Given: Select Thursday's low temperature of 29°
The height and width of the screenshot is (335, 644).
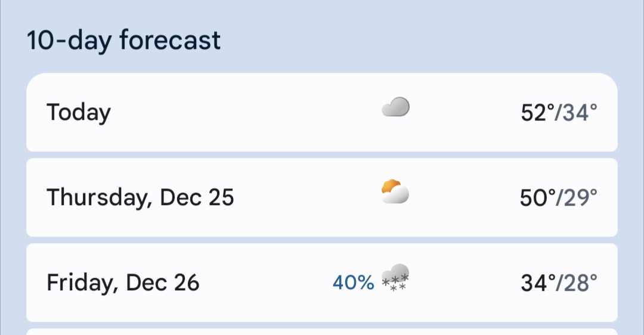Looking at the screenshot, I should (578, 197).
